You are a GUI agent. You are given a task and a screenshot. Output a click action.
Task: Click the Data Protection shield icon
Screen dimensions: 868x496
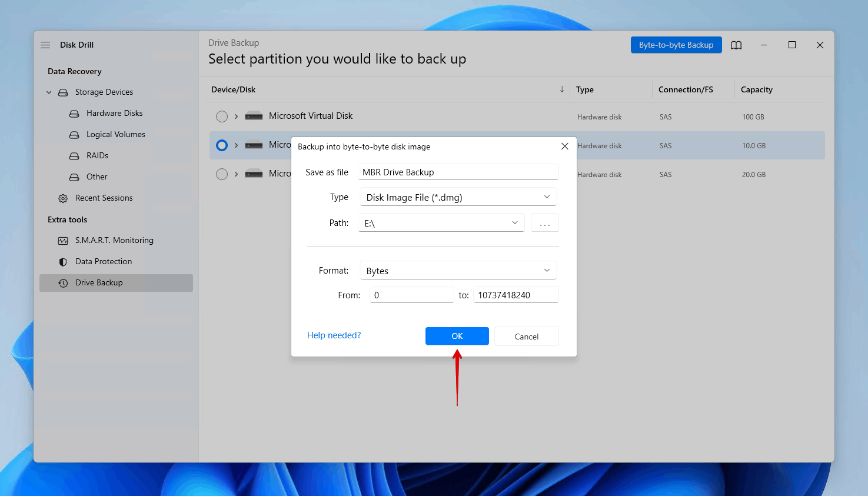click(63, 262)
